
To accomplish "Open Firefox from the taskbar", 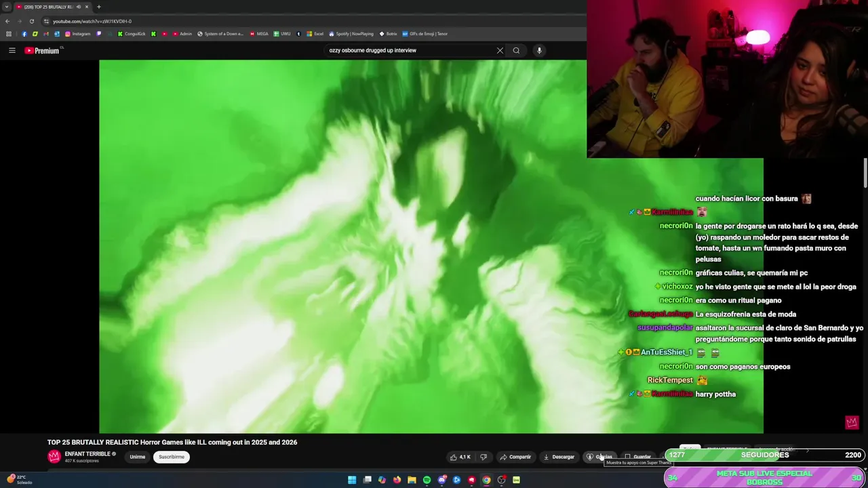I will pyautogui.click(x=397, y=480).
